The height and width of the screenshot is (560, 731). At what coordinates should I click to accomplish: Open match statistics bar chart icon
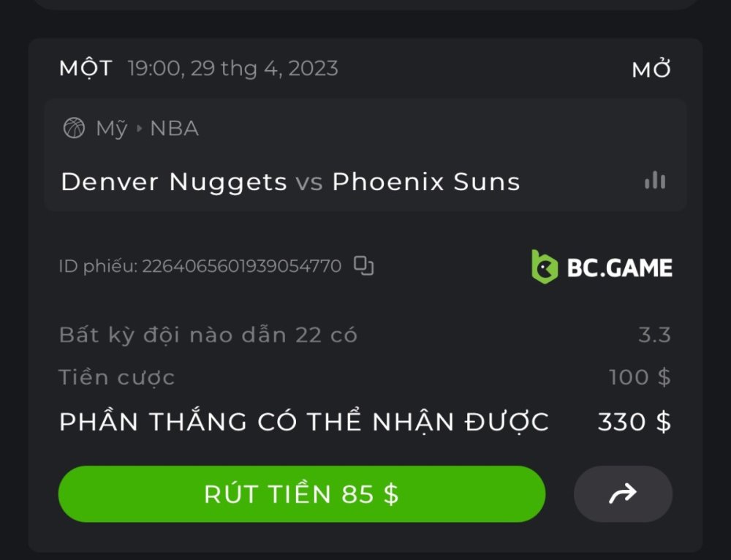[655, 181]
